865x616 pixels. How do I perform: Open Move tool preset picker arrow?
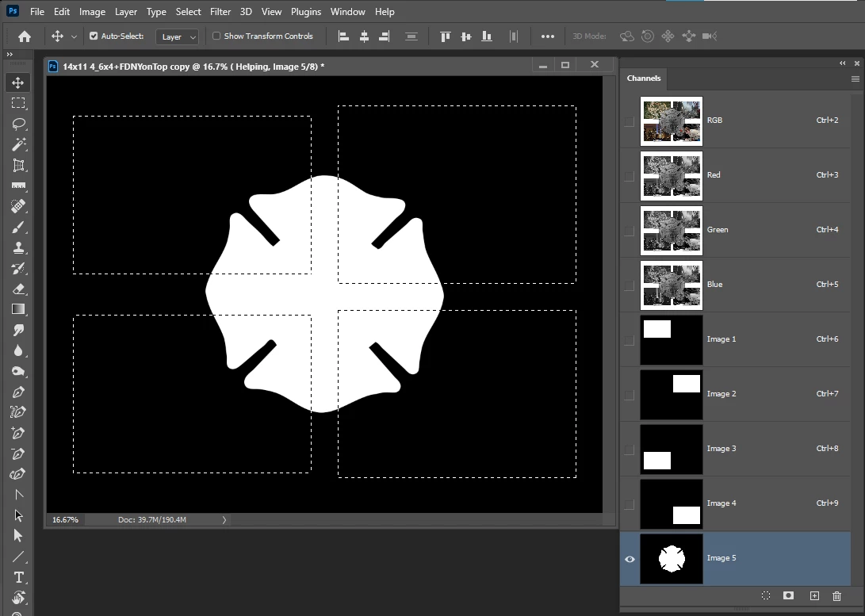point(74,36)
